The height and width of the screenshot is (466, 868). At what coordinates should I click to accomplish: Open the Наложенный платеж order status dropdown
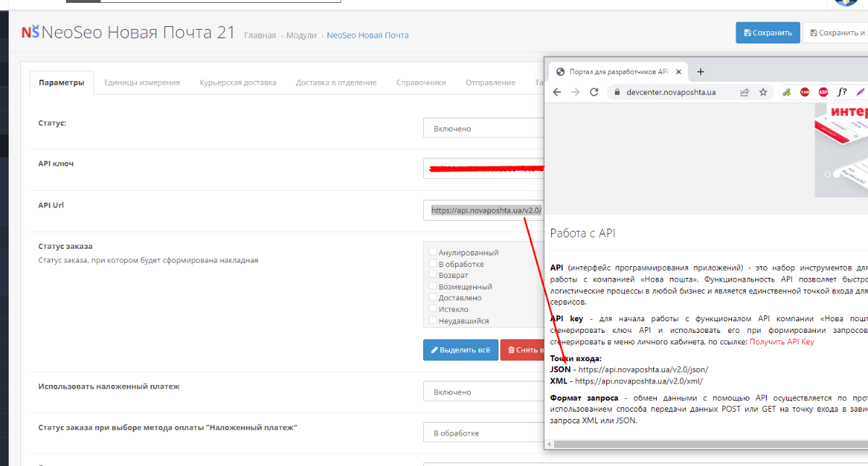[x=484, y=433]
